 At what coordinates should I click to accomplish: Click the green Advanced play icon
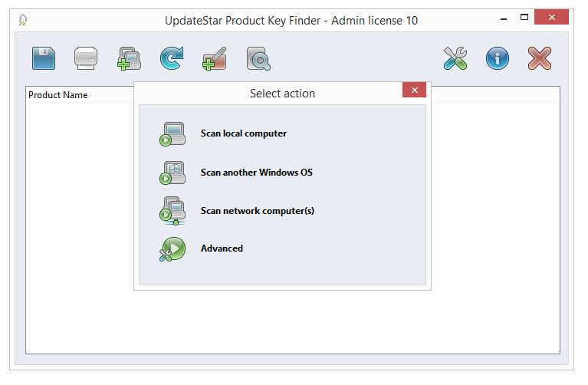[x=172, y=249]
